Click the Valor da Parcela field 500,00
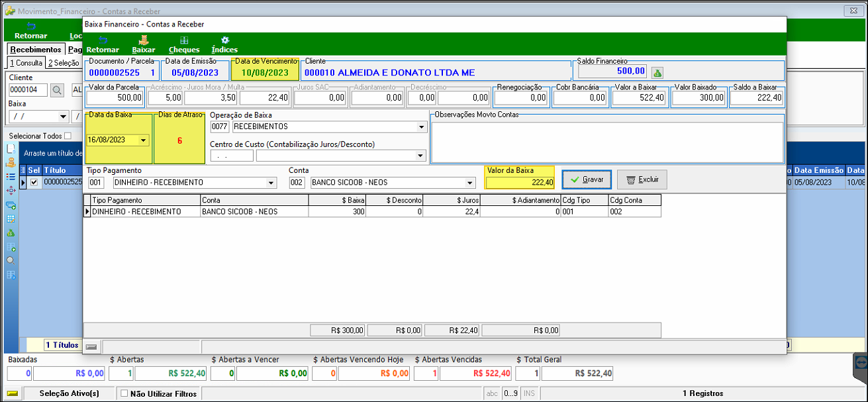The width and height of the screenshot is (868, 402). (x=115, y=97)
